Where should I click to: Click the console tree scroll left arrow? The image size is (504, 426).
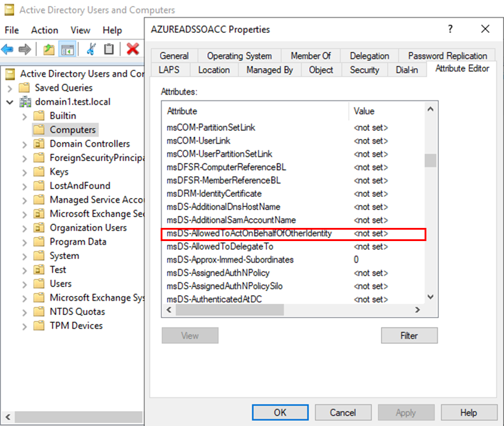coord(8,417)
